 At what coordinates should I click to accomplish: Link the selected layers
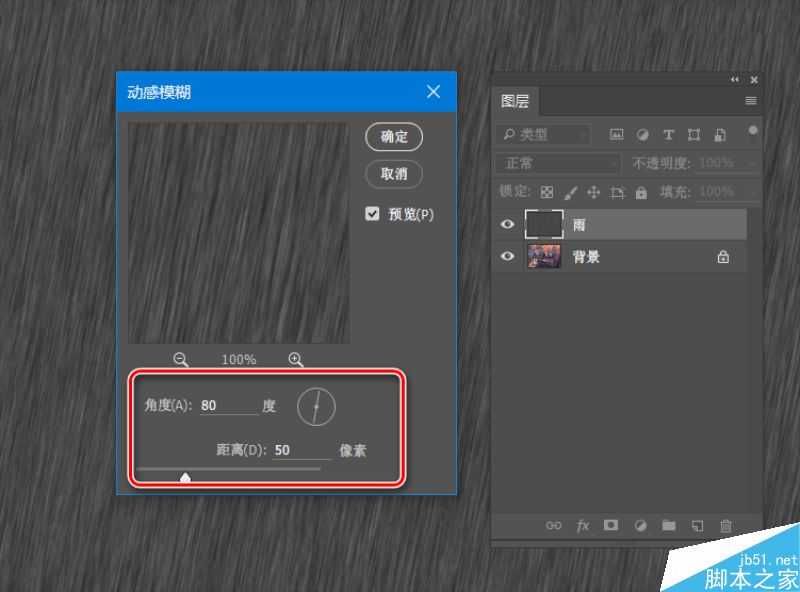click(553, 525)
